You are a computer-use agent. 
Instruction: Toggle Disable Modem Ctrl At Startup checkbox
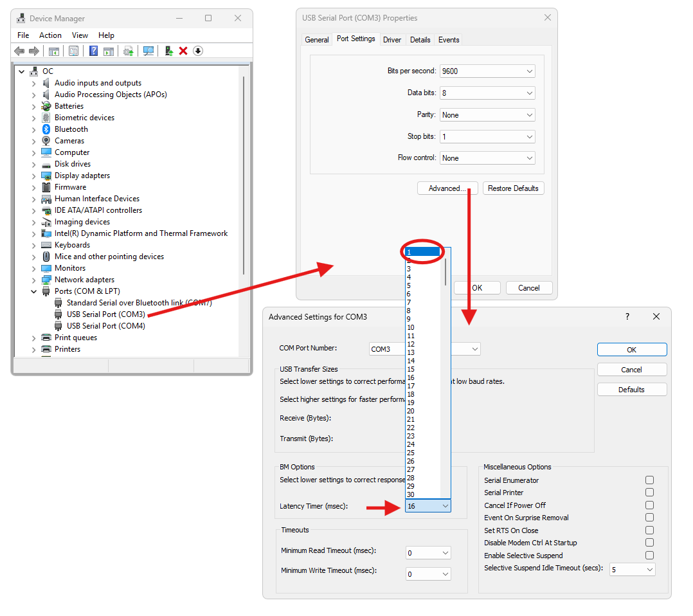(x=649, y=543)
